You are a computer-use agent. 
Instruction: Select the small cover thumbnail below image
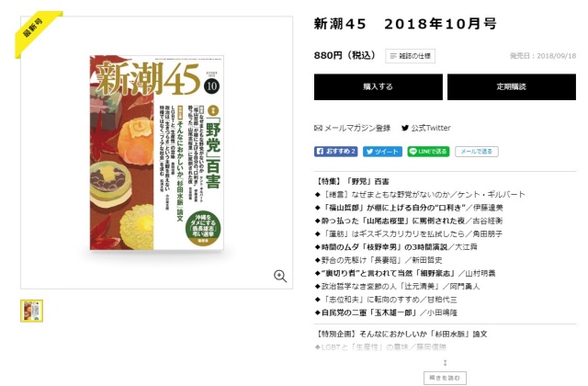[32, 311]
